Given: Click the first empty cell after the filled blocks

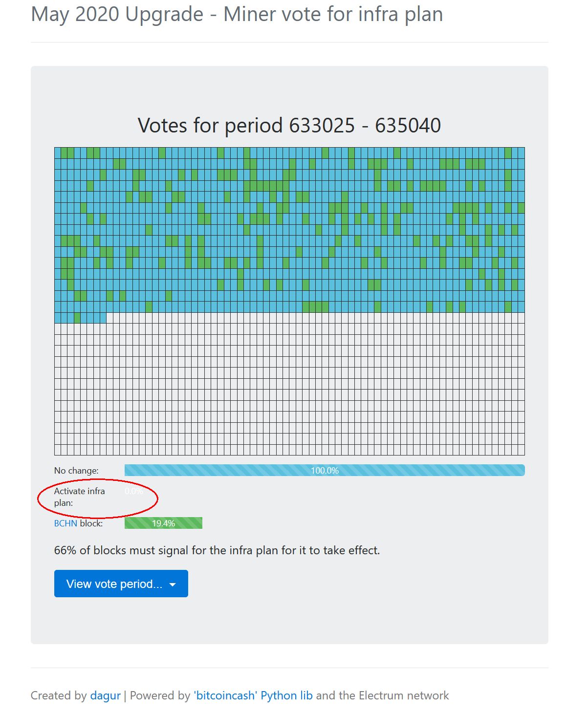Looking at the screenshot, I should (x=110, y=318).
